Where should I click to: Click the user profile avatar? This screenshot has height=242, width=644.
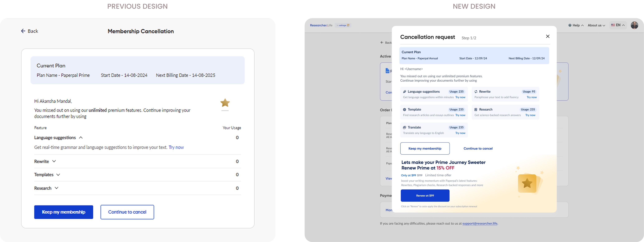point(634,25)
